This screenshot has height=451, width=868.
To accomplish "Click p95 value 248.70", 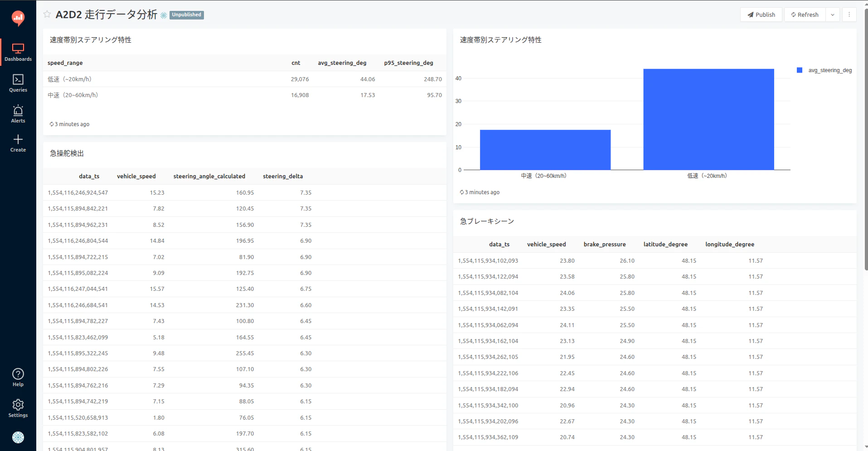I will (x=433, y=79).
